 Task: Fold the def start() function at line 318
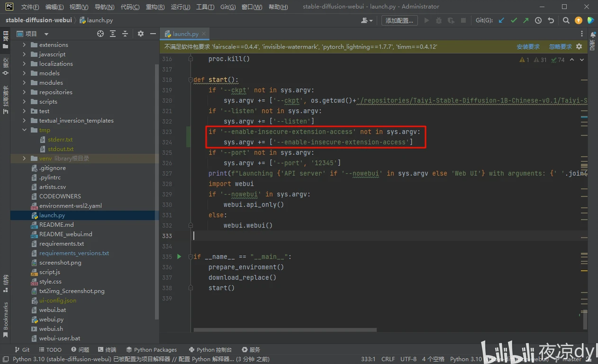[190, 80]
